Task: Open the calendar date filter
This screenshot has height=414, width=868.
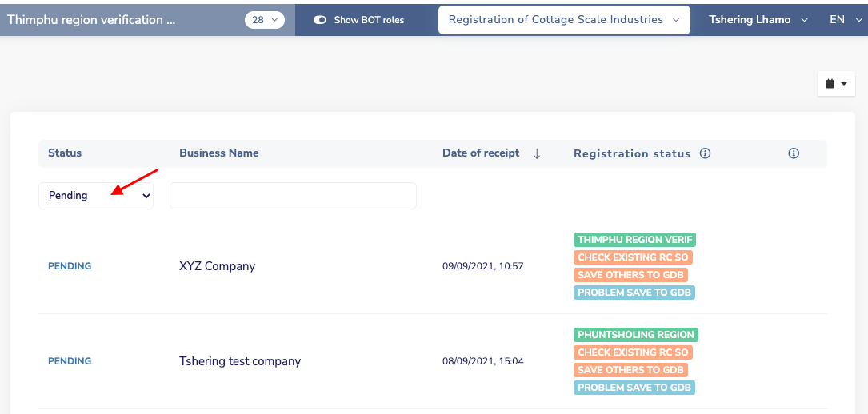Action: 836,84
